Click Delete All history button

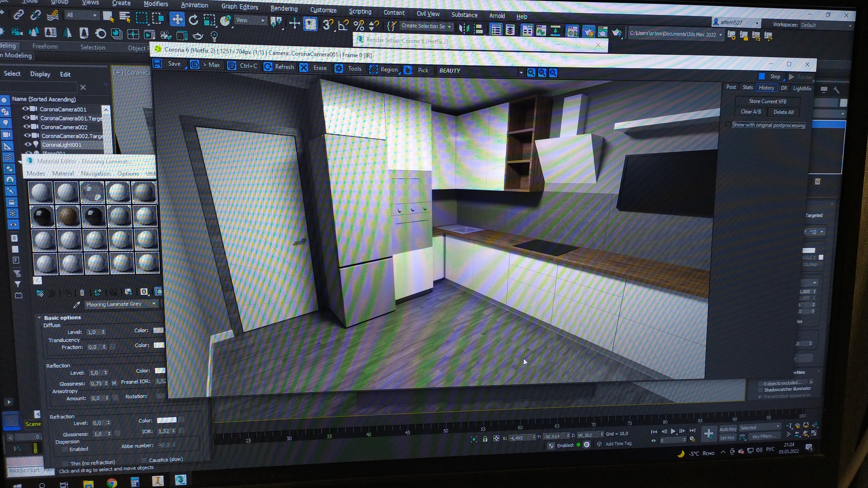coord(783,112)
